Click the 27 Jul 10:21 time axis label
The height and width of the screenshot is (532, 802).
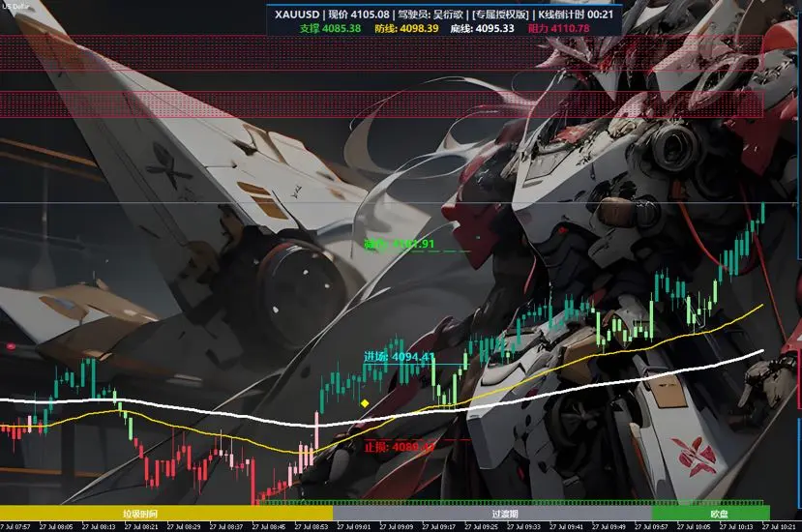pos(779,526)
